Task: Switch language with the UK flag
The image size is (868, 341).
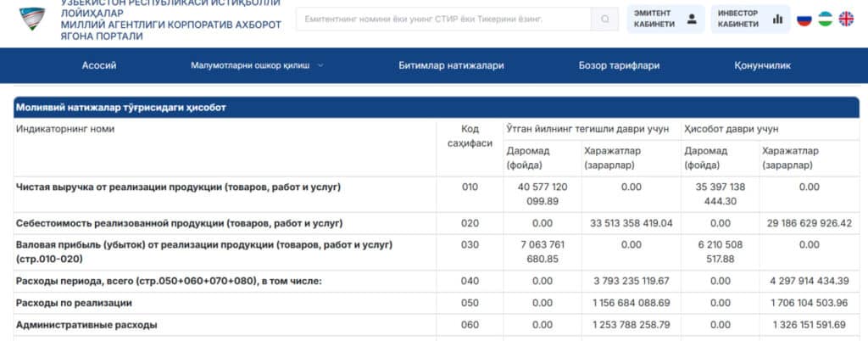Action: coord(846,19)
